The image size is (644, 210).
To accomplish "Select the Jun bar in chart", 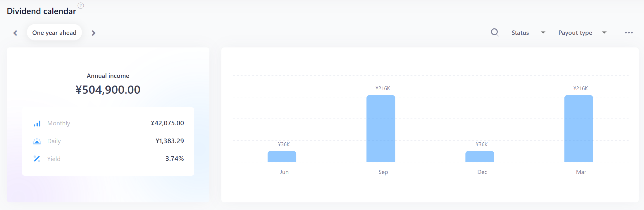I will click(282, 156).
